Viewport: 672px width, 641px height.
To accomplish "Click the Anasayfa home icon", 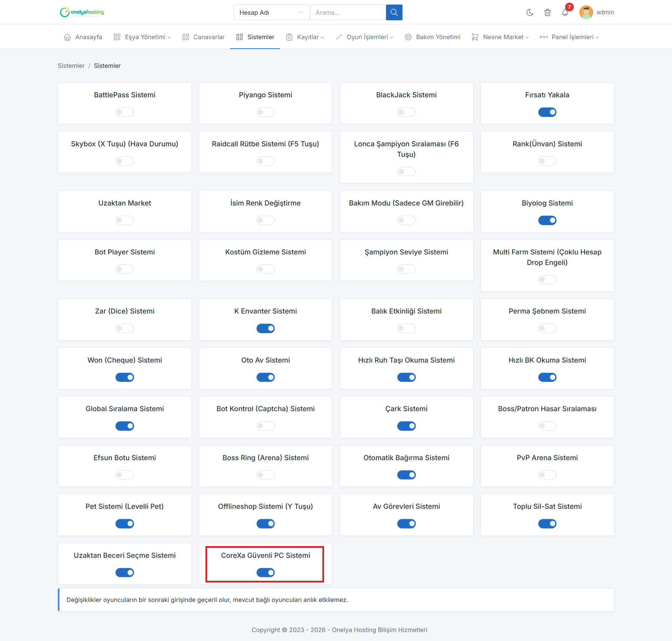I will pyautogui.click(x=67, y=37).
